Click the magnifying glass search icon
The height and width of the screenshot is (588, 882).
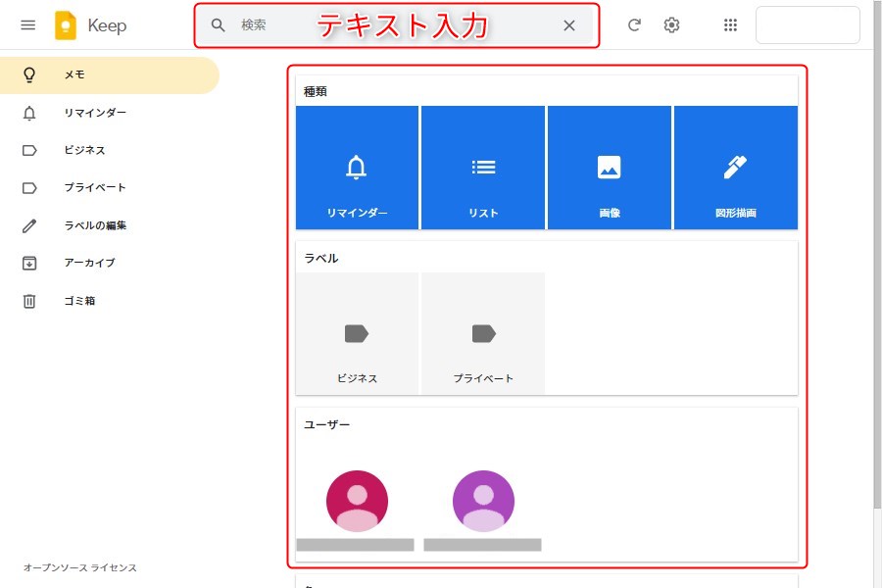click(219, 25)
